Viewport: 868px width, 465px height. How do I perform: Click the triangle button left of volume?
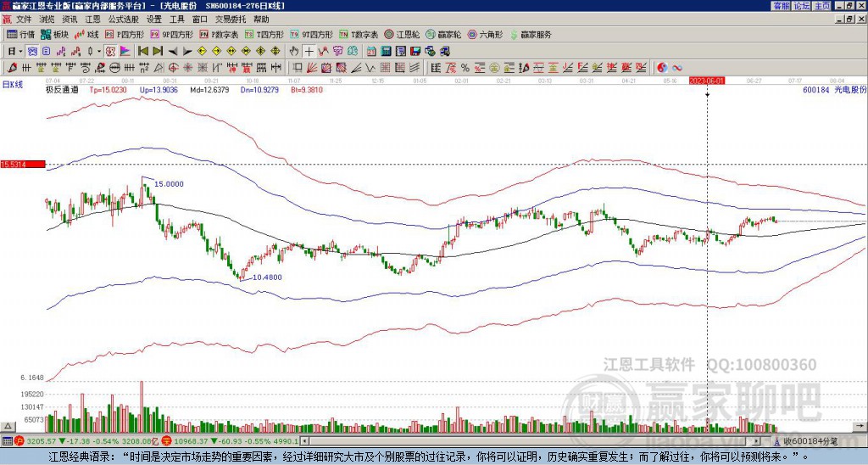tap(8, 426)
